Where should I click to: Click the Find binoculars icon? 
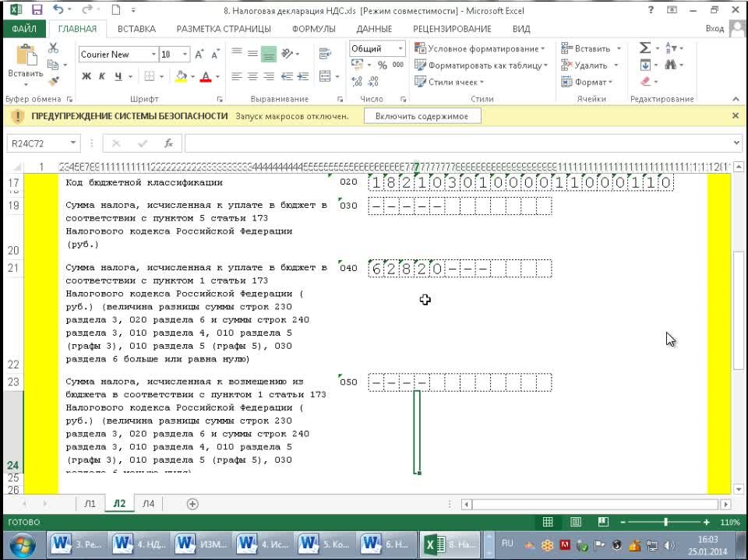669,65
